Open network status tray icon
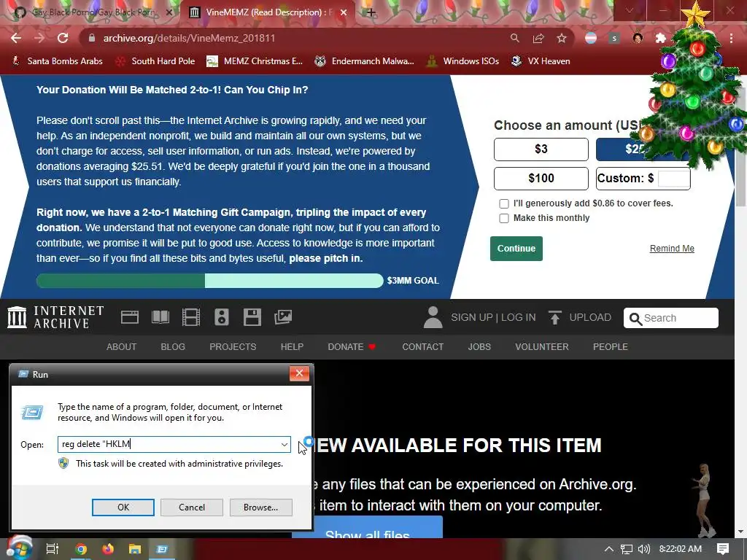The height and width of the screenshot is (560, 747). click(627, 549)
